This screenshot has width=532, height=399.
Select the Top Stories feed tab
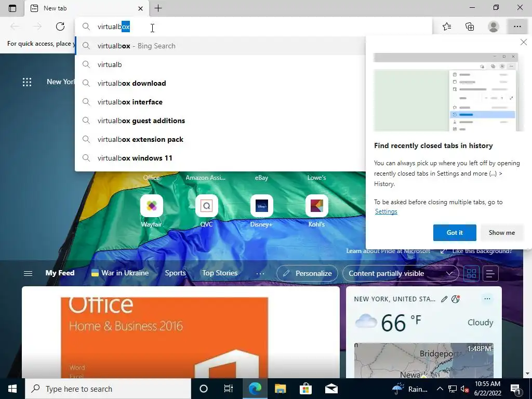tap(220, 273)
